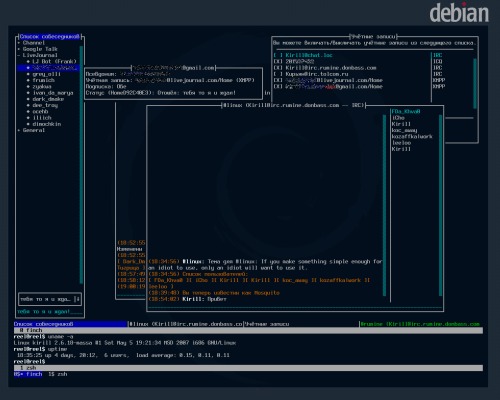Viewport: 500px width, 400px height.
Task: Expand the Channel group in buddy list
Action: point(19,43)
